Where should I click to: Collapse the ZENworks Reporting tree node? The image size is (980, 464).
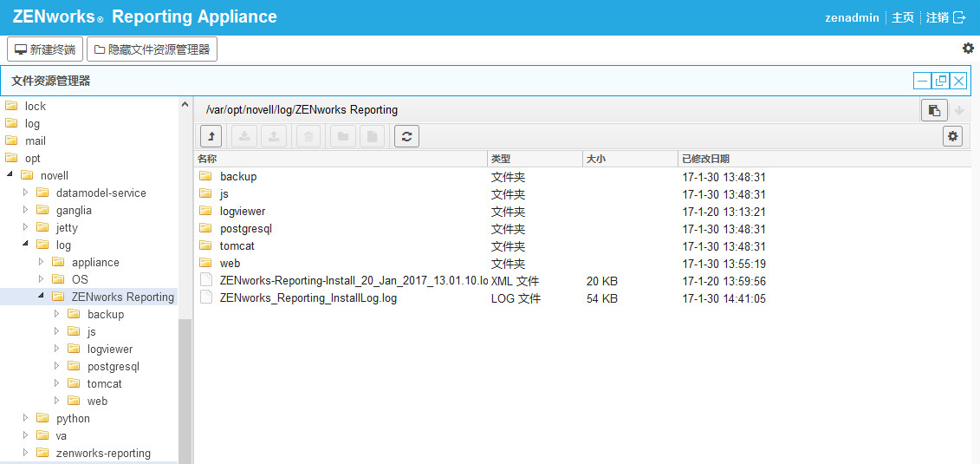tap(42, 297)
